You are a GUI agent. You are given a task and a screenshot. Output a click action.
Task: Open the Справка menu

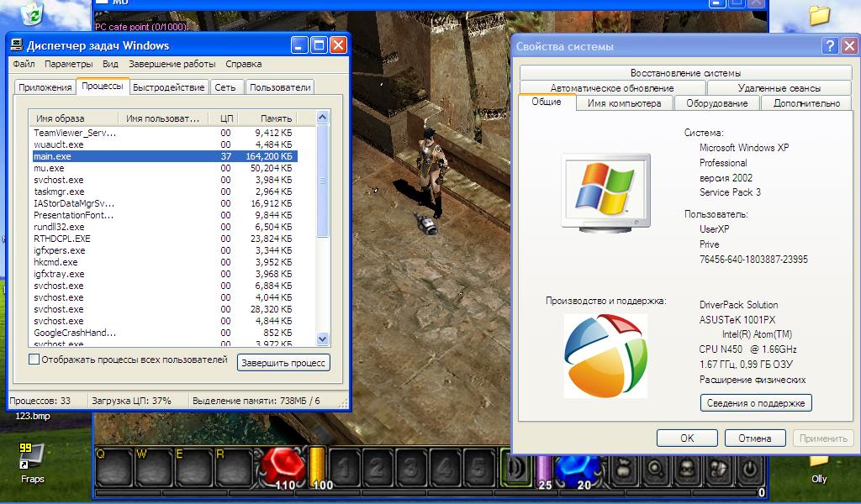[243, 64]
